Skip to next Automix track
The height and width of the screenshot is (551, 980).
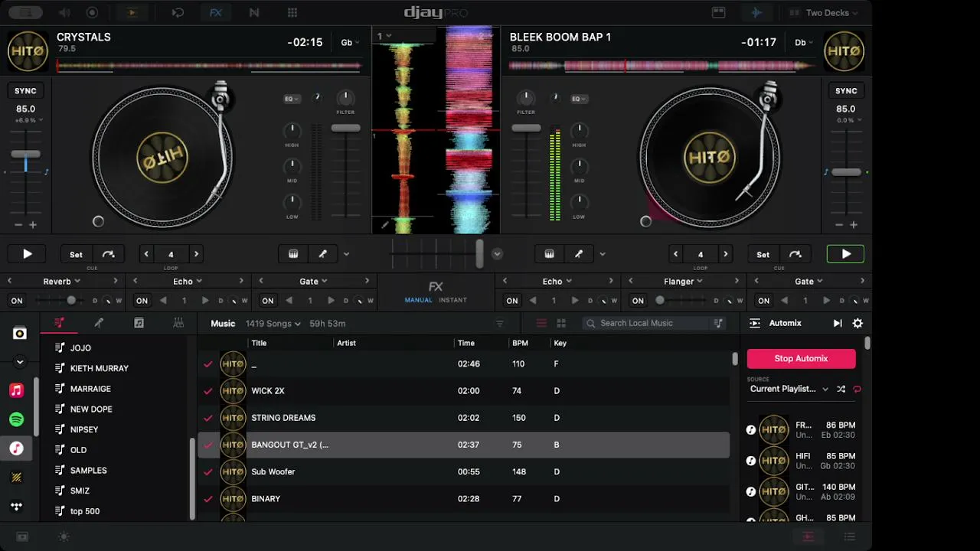pos(837,324)
